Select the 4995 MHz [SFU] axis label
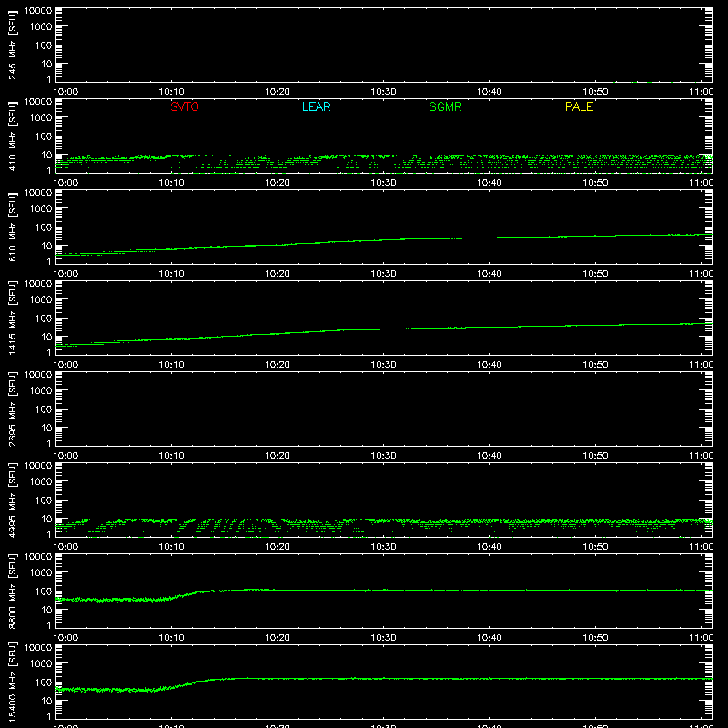728x728 pixels. (x=13, y=500)
